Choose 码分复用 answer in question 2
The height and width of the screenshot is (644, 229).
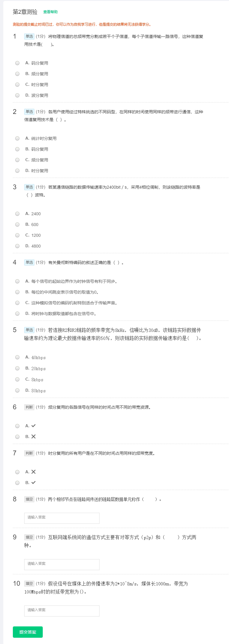tap(17, 149)
